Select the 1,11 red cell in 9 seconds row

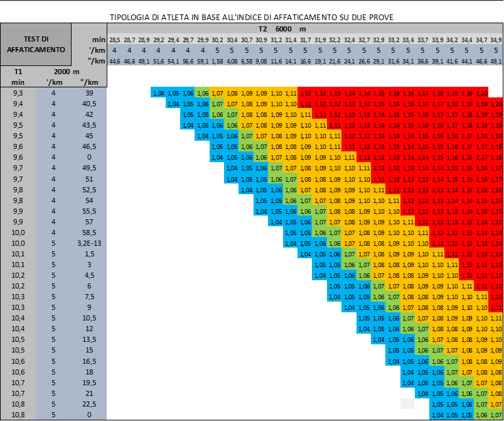[496, 308]
